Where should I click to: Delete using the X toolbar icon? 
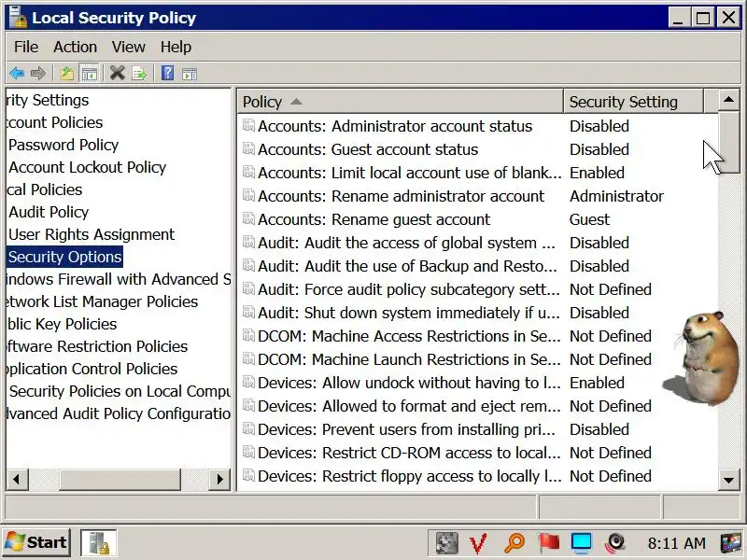(118, 74)
